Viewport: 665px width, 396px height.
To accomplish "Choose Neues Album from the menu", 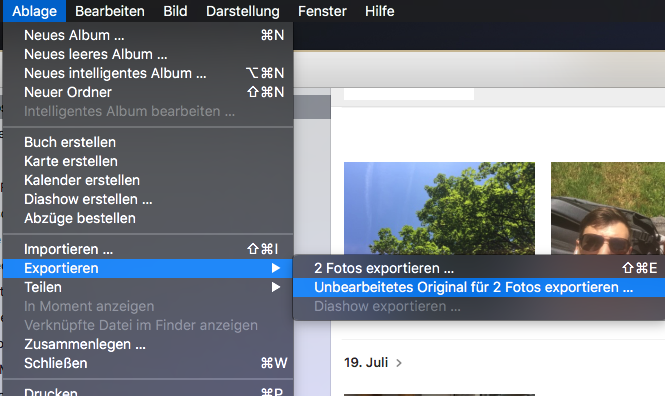I will tap(148, 35).
